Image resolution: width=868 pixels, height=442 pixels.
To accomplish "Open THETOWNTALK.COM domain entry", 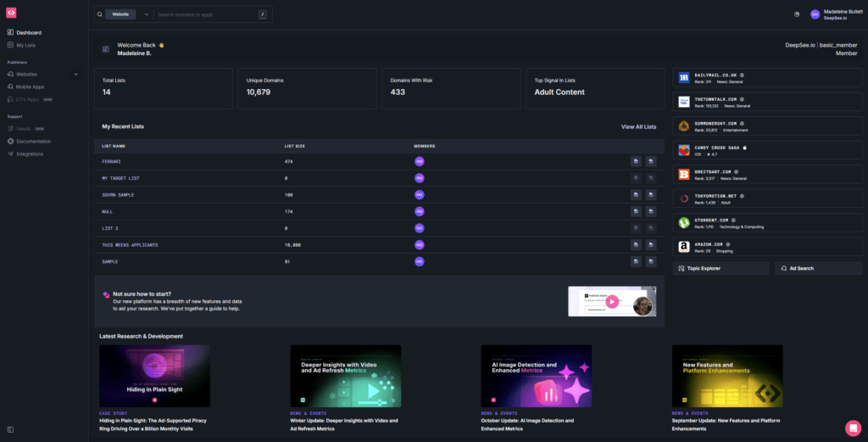I will pyautogui.click(x=767, y=103).
